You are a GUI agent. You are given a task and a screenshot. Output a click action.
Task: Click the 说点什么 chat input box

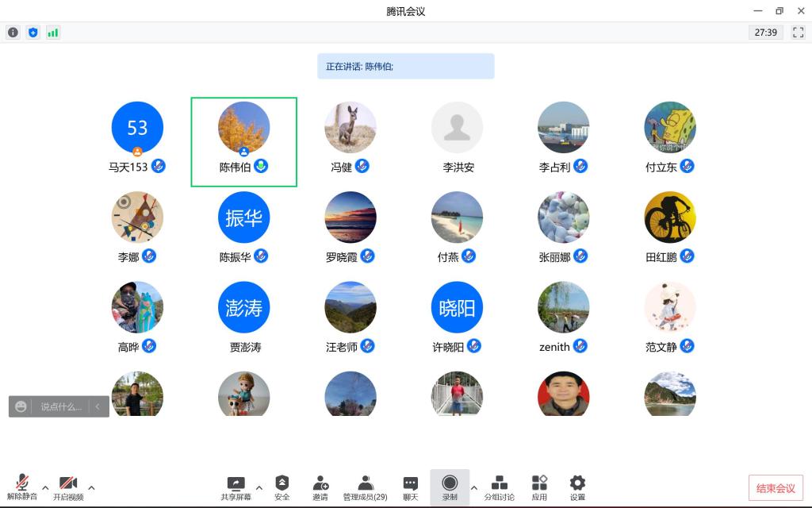tap(60, 406)
